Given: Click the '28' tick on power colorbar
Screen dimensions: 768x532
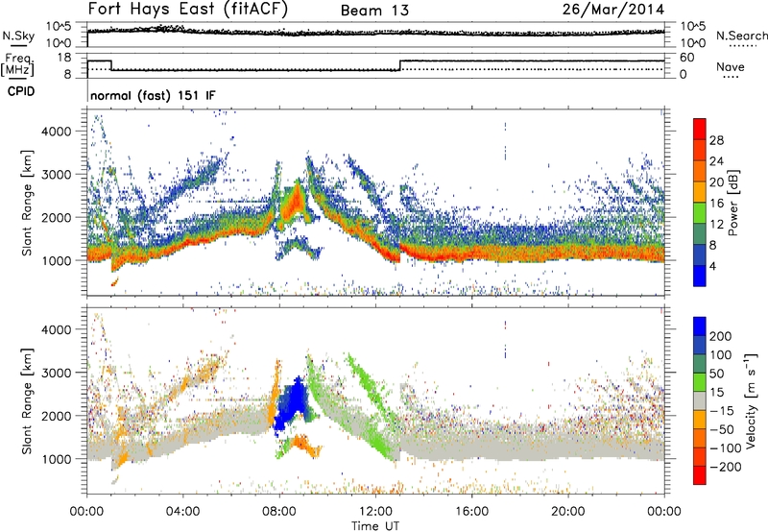Looking at the screenshot, I should pos(716,140).
